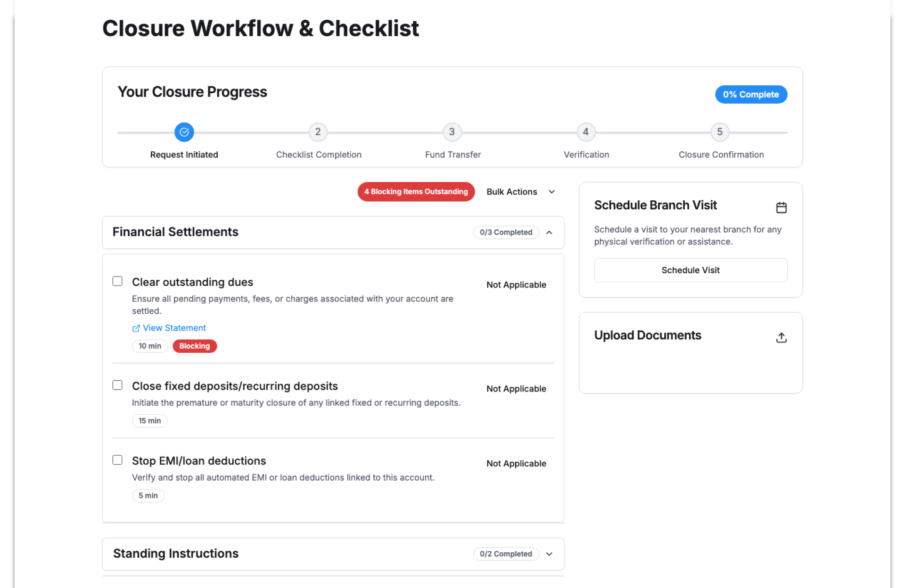Mark Stop EMI/loan deductions as done

[117, 460]
